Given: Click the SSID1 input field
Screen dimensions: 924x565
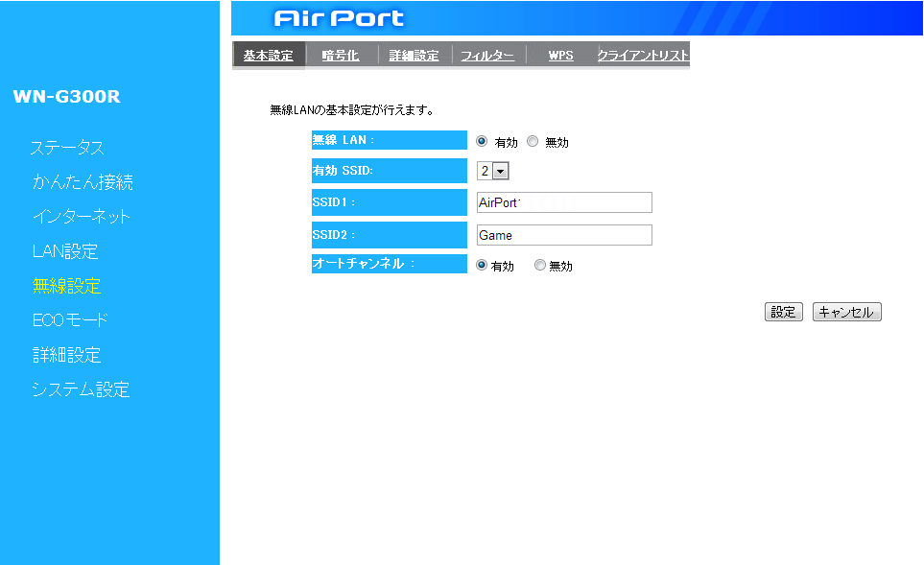Looking at the screenshot, I should (x=564, y=202).
